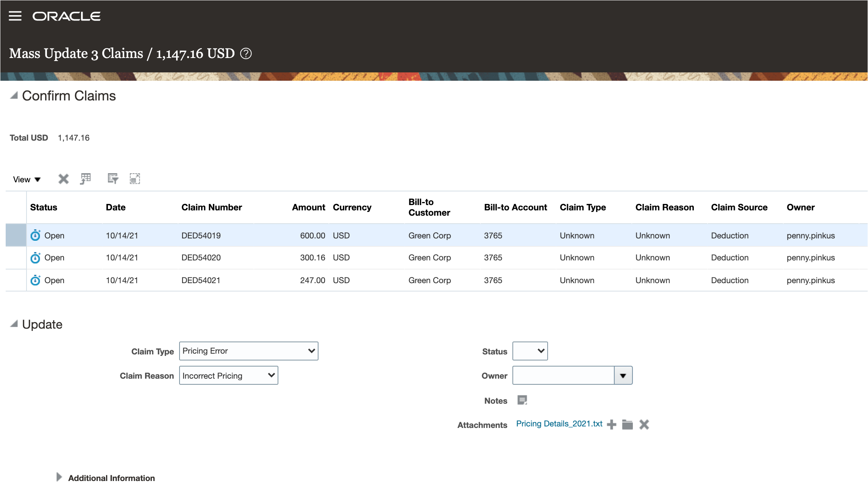Collapse the Confirm Claims section
868x492 pixels.
[x=14, y=96]
